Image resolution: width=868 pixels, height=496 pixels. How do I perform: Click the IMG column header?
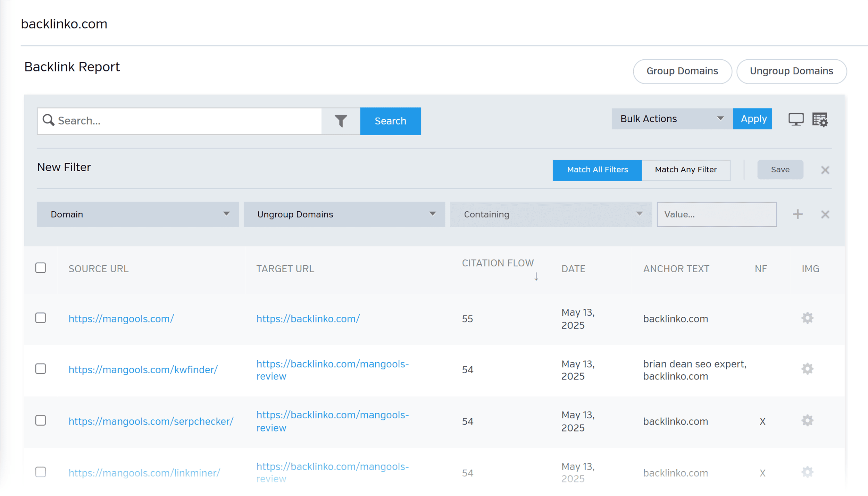[810, 268]
